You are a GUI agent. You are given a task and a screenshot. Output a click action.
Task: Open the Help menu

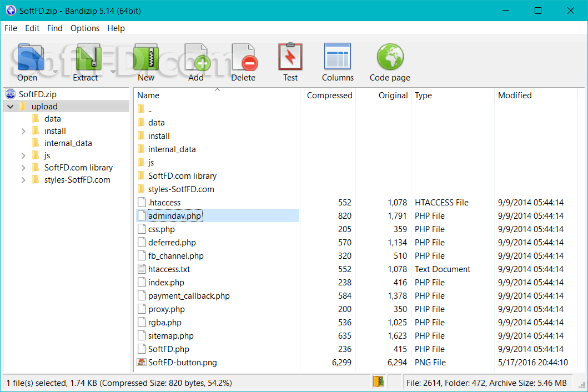pos(116,28)
